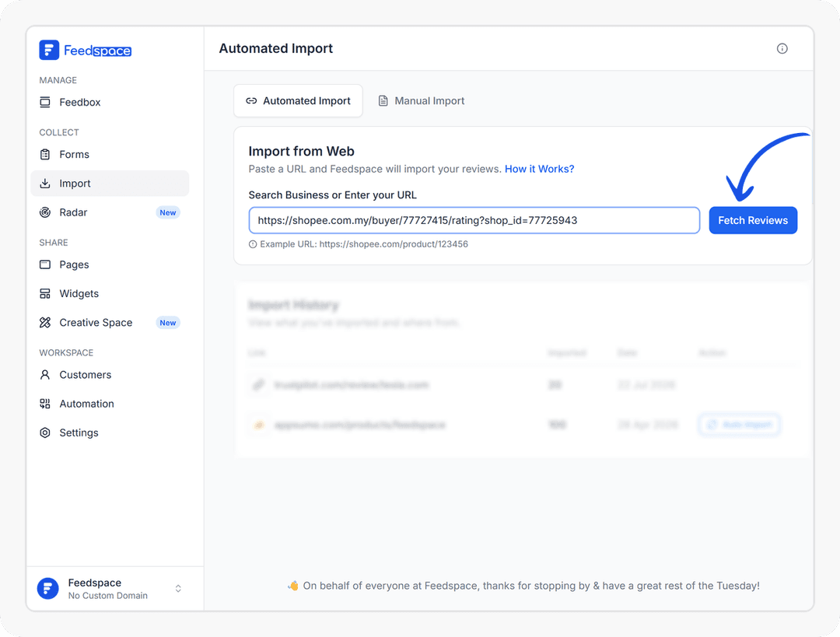Click the Forms clipboard icon
Screen dimensions: 840x637
coord(45,154)
